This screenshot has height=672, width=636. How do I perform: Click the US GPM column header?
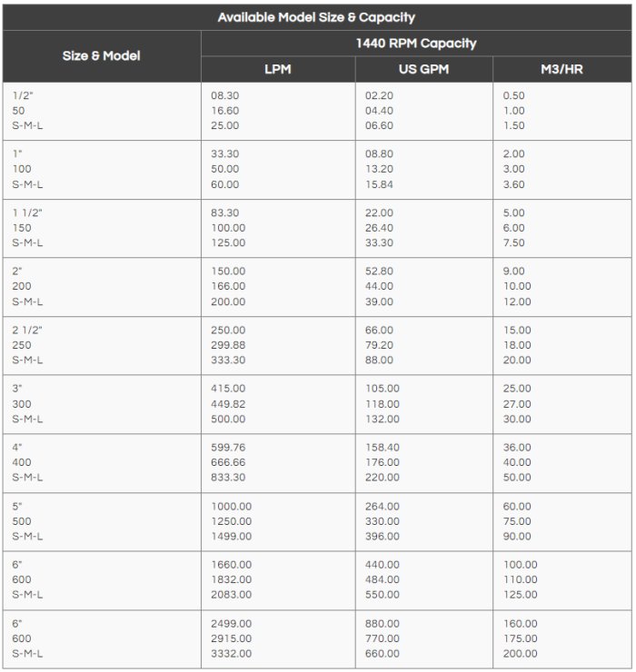[423, 70]
